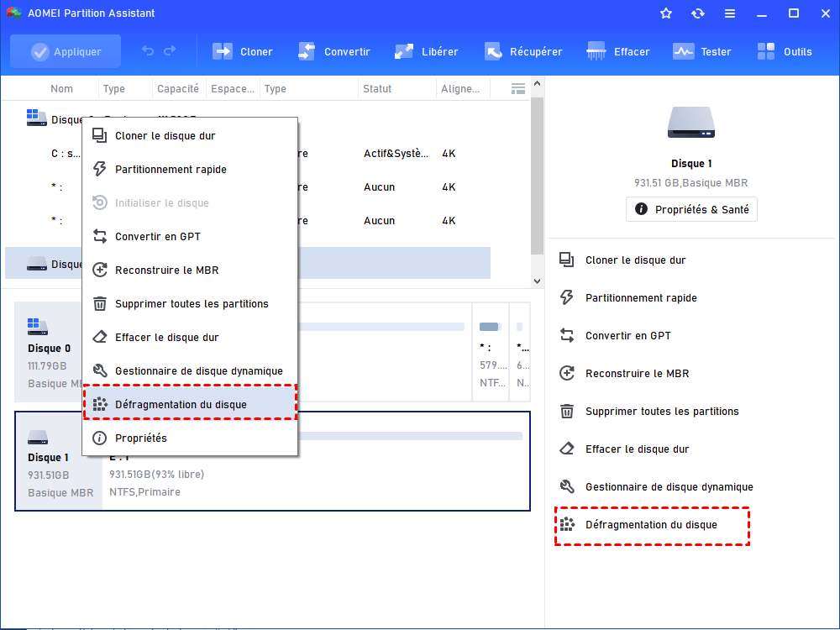Click the rebuild MBR icon in right panel
Screen dimensions: 840x630
[x=567, y=373]
